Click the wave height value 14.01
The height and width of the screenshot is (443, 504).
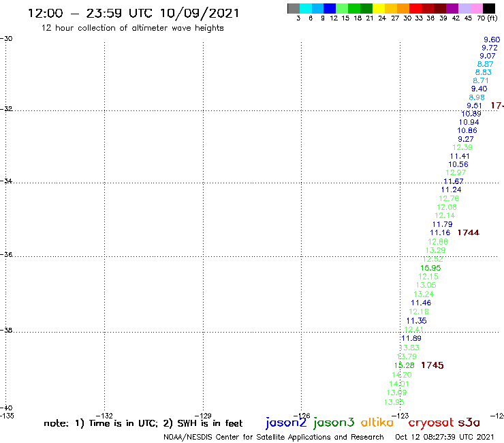pos(399,384)
